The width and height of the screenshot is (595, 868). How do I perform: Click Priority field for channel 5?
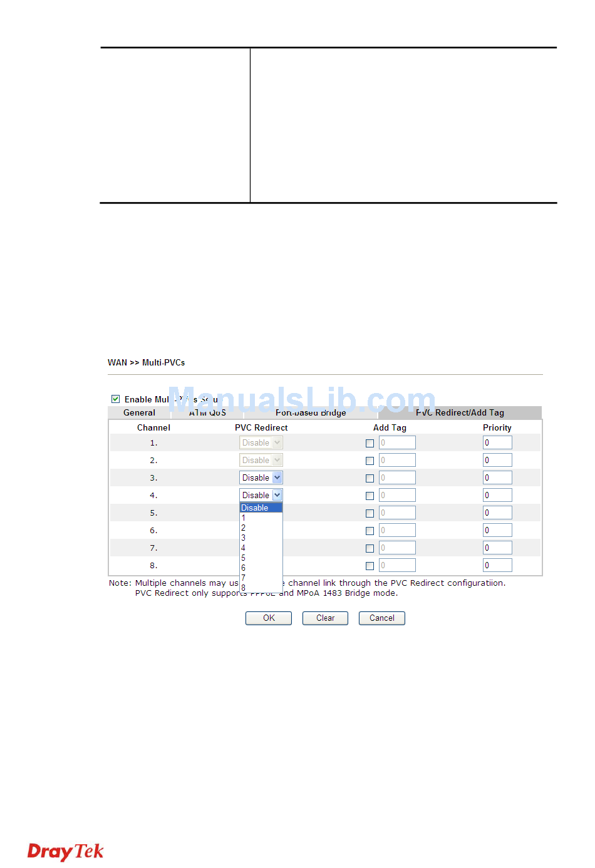click(497, 513)
